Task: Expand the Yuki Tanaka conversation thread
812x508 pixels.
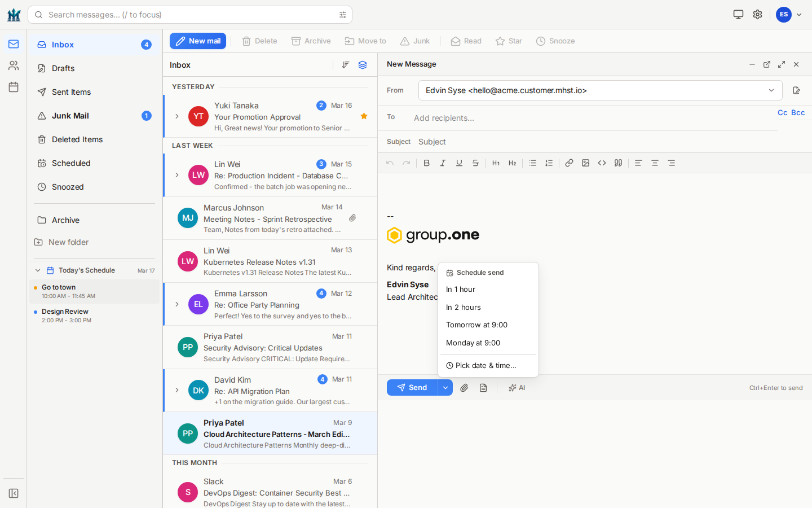Action: tap(177, 116)
